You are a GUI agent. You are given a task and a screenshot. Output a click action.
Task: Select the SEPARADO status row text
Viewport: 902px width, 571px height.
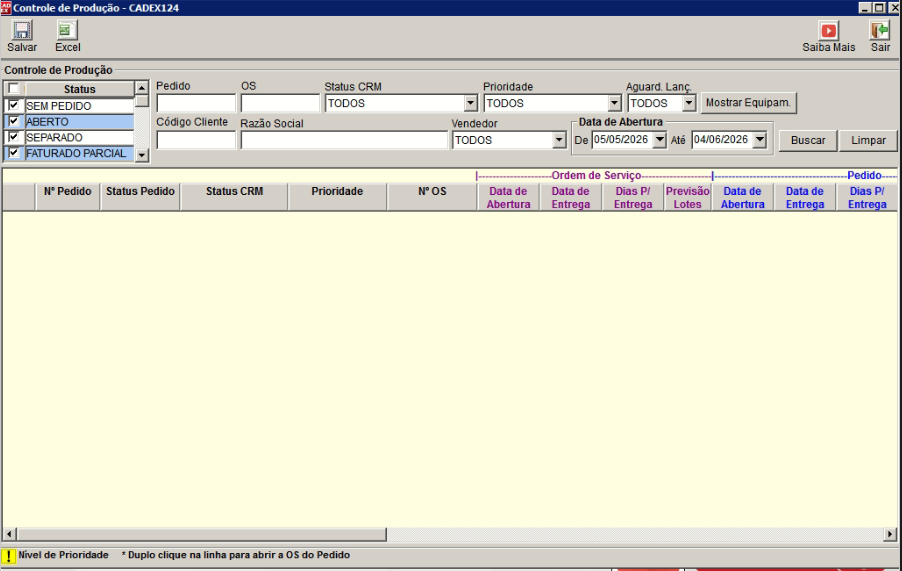point(54,137)
